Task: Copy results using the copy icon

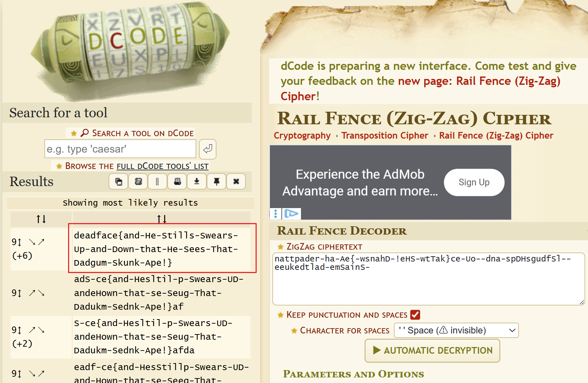Action: [119, 182]
